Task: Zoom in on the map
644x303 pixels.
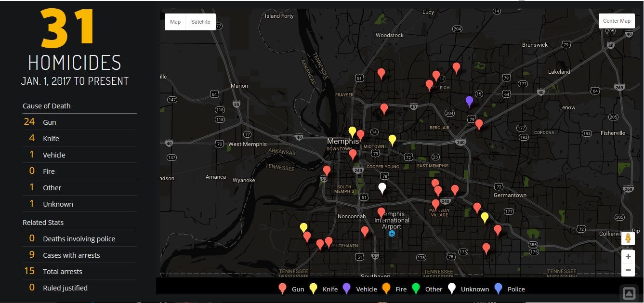Action: (x=628, y=257)
